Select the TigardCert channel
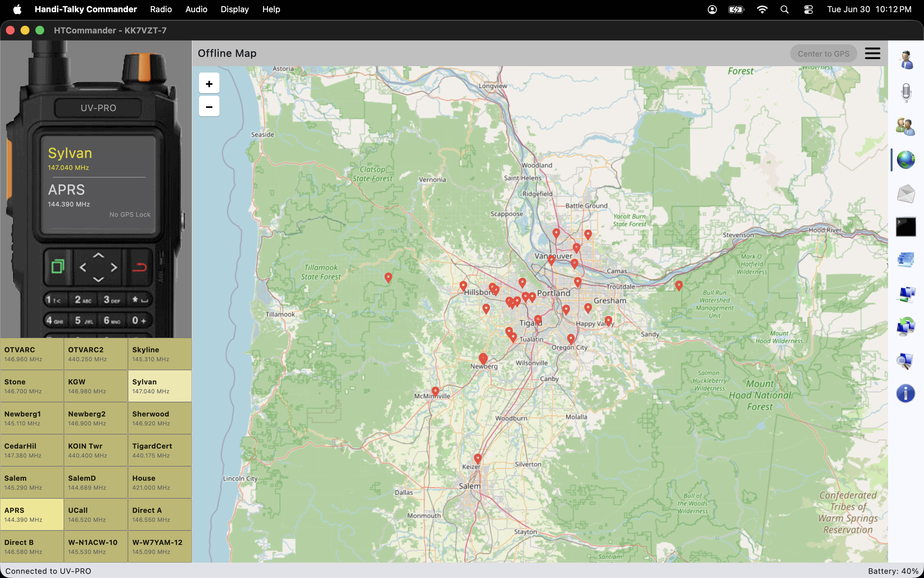 (x=159, y=450)
